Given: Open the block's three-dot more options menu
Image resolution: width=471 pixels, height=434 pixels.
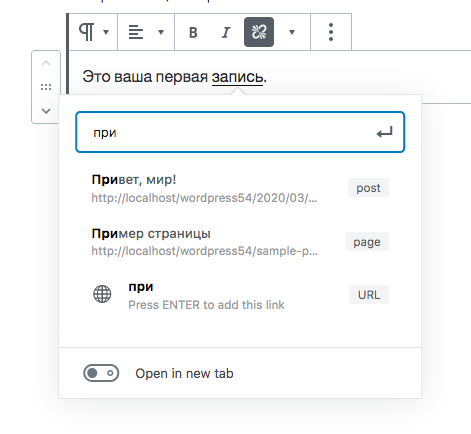Looking at the screenshot, I should click(x=331, y=32).
